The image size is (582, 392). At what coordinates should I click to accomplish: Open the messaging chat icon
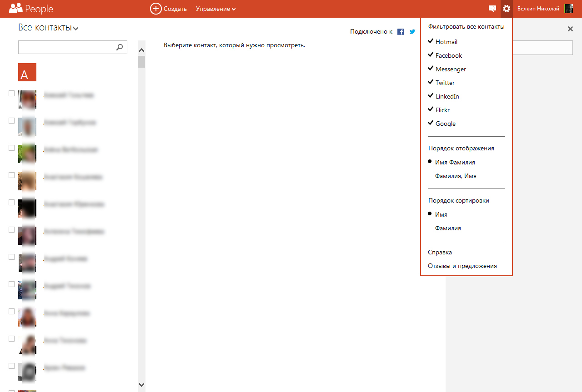[x=492, y=9]
